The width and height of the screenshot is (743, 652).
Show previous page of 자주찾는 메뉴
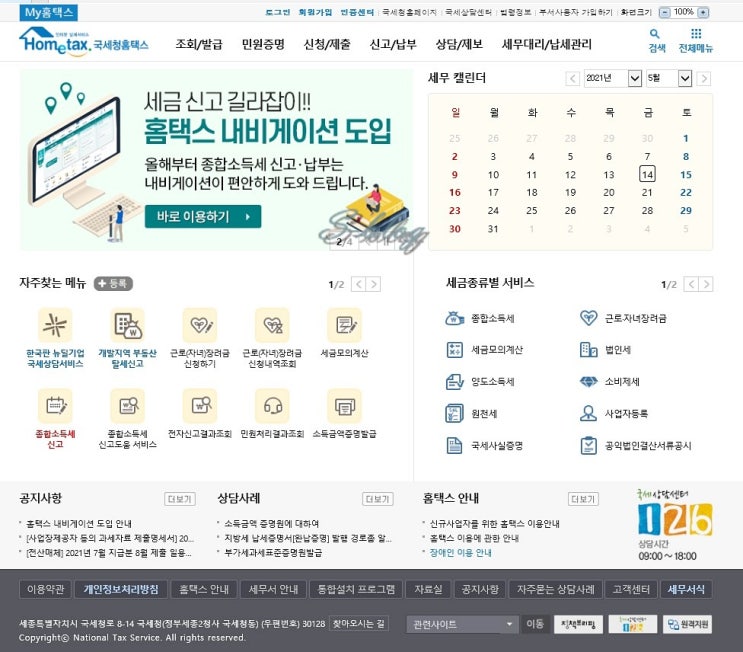(359, 284)
